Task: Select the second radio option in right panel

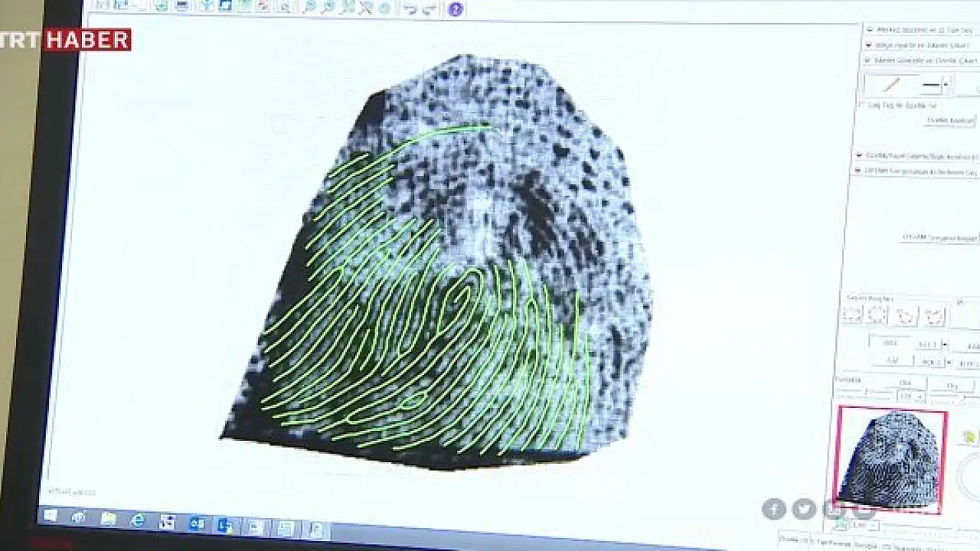Action: (x=869, y=44)
